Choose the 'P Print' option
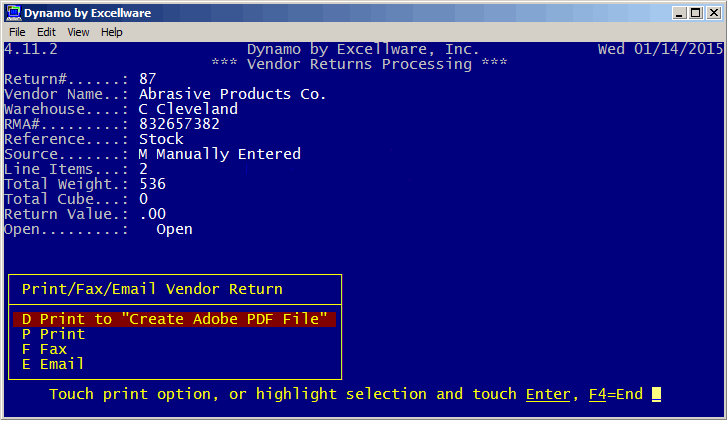728x421 pixels. point(53,334)
